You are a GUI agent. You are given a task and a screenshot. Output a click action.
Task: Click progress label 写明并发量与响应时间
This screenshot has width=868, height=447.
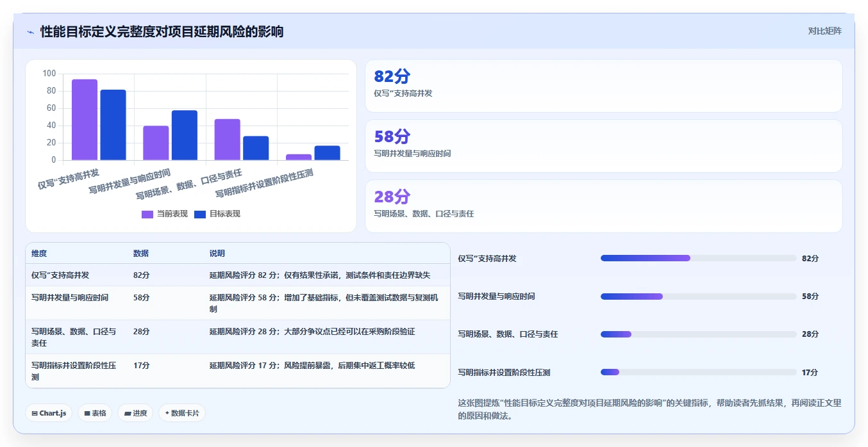(496, 297)
